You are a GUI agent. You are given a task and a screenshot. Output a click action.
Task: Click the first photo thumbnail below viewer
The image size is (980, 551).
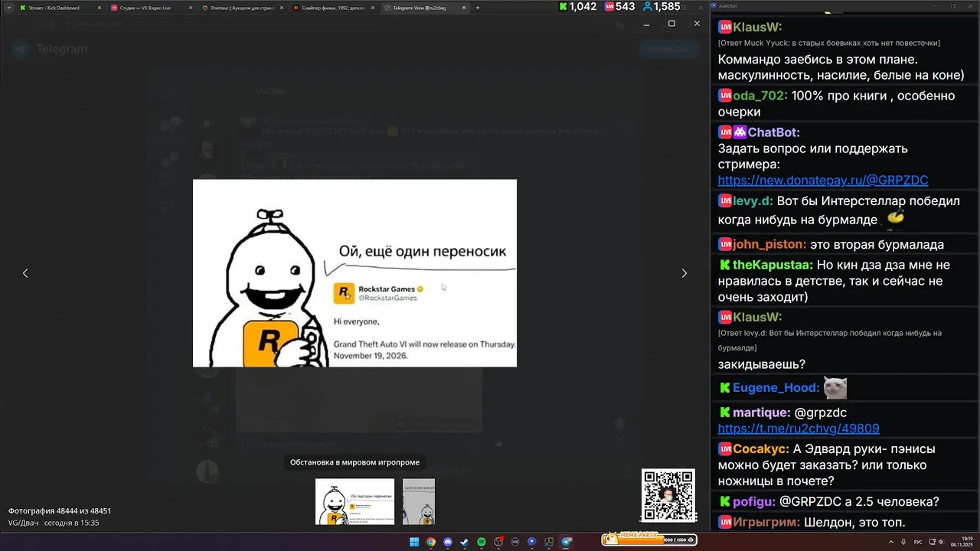pos(355,502)
